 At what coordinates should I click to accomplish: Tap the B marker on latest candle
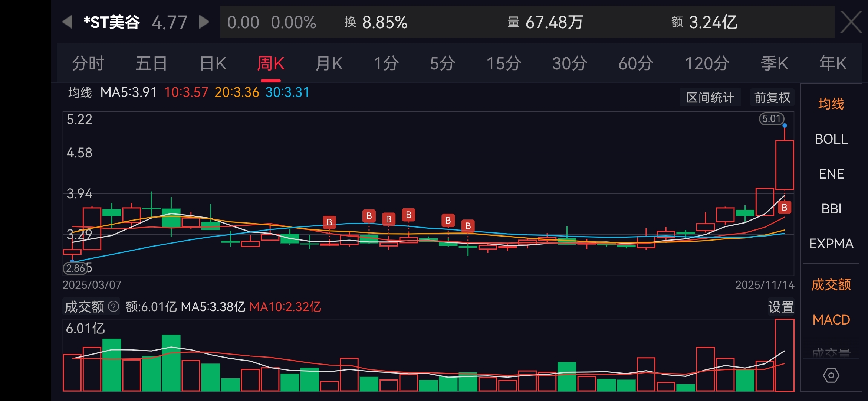click(x=784, y=208)
